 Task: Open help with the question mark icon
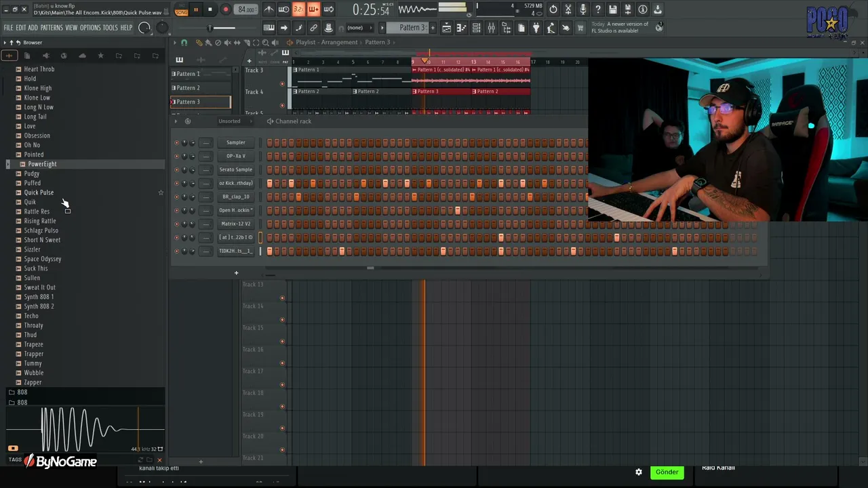[x=598, y=9]
